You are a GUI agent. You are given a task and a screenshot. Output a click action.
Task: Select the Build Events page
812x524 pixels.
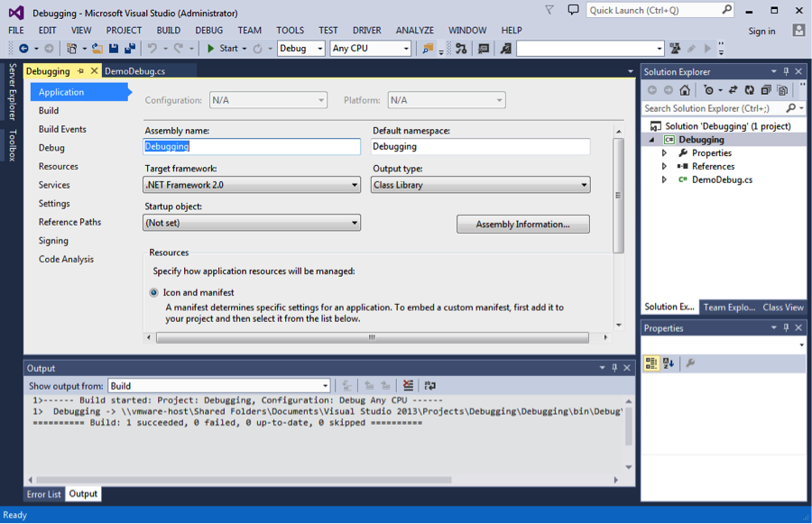coord(62,129)
